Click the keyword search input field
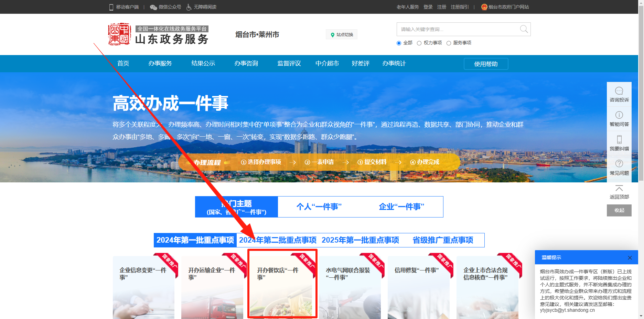The width and height of the screenshot is (644, 319). (458, 29)
